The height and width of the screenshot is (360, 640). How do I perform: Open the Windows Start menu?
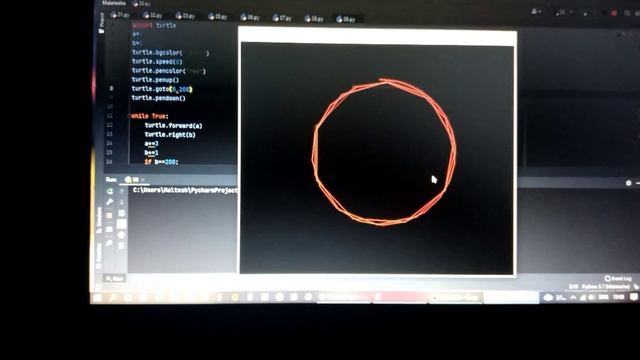click(98, 298)
